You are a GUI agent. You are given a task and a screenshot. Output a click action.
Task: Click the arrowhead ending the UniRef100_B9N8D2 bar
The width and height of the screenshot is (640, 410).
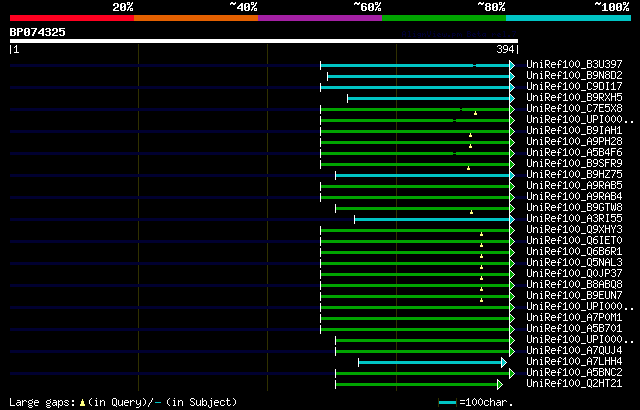tap(512, 76)
